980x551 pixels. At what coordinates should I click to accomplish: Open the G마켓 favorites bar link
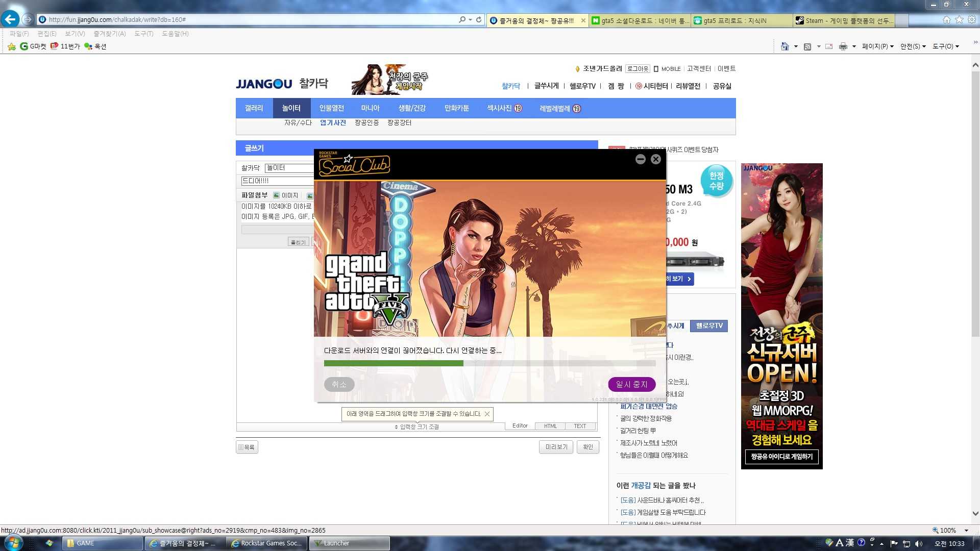pyautogui.click(x=33, y=46)
